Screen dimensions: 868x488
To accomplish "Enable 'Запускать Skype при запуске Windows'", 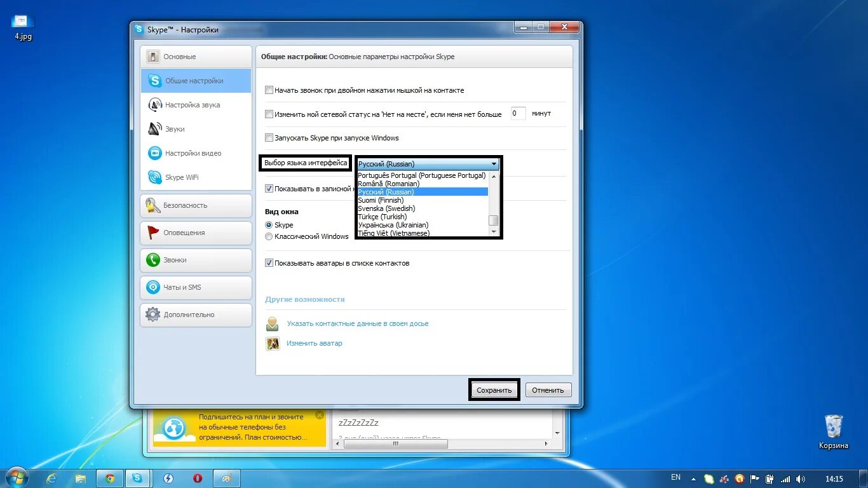I will (269, 138).
